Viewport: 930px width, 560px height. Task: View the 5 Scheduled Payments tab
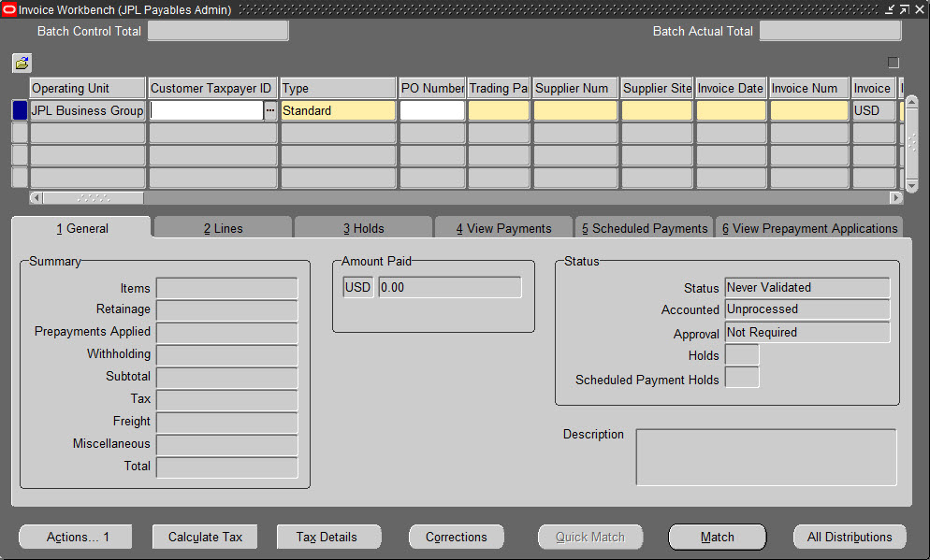tap(644, 227)
